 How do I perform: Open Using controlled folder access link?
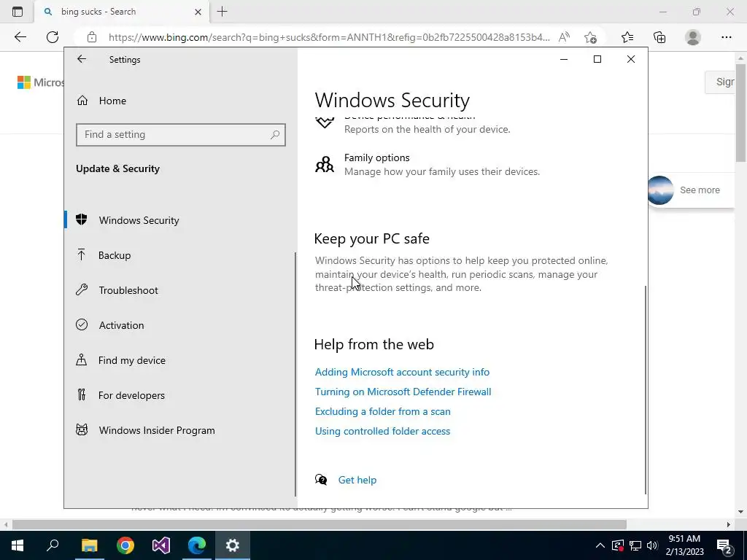(x=382, y=431)
